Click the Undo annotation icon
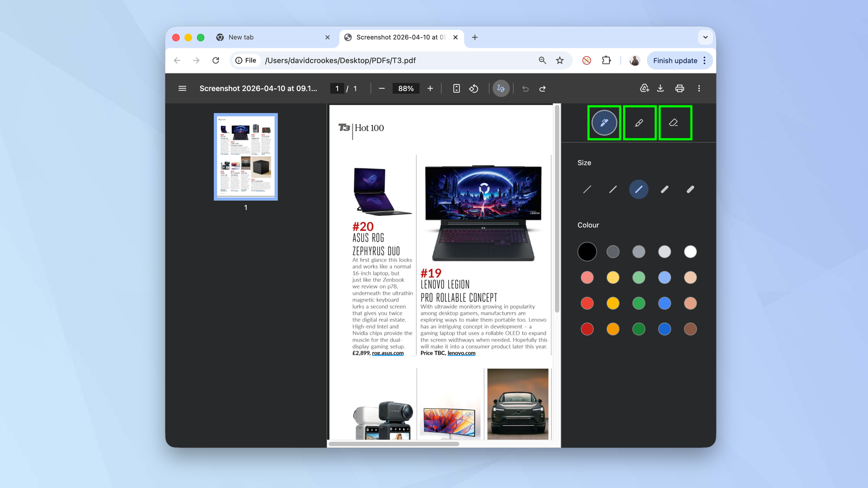The height and width of the screenshot is (488, 868). coord(525,88)
